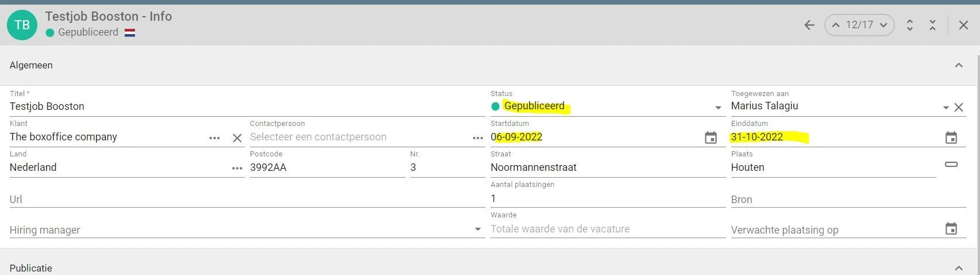Click the Titel input field
This screenshot has width=980, height=275.
pyautogui.click(x=247, y=106)
